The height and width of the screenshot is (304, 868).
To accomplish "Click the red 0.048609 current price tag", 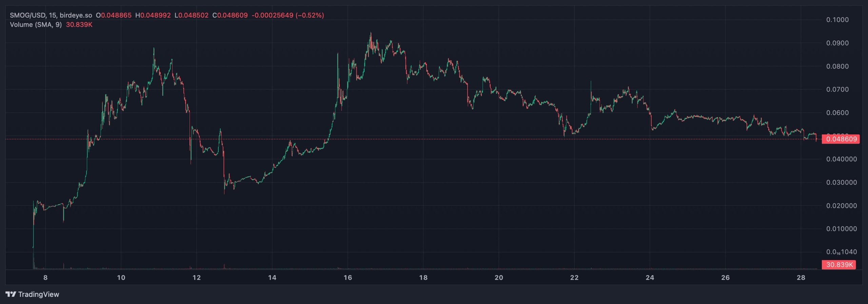I will 841,139.
